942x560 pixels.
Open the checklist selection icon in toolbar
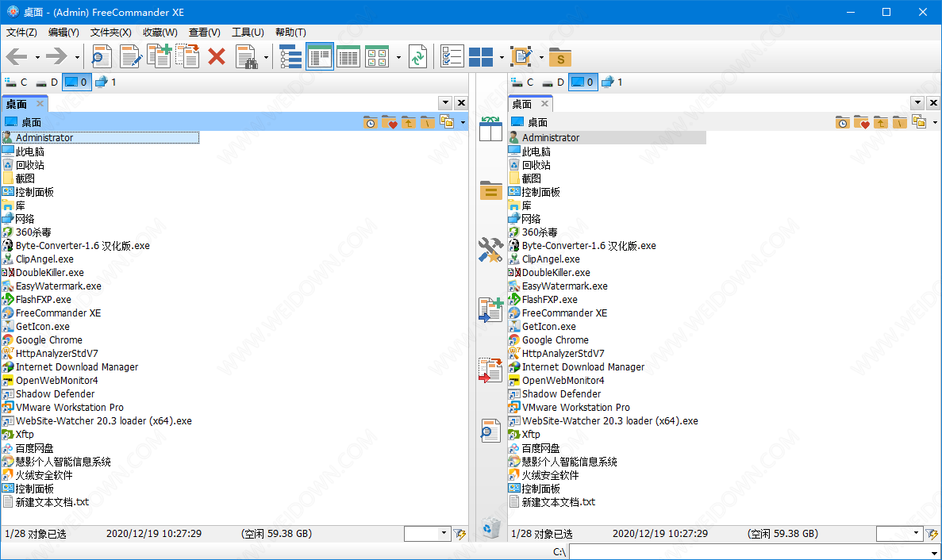452,57
